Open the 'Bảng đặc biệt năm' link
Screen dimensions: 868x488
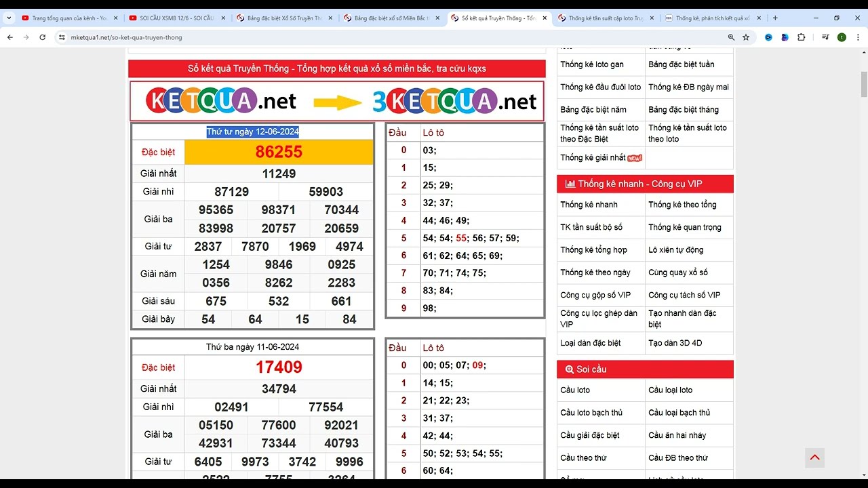(x=593, y=109)
